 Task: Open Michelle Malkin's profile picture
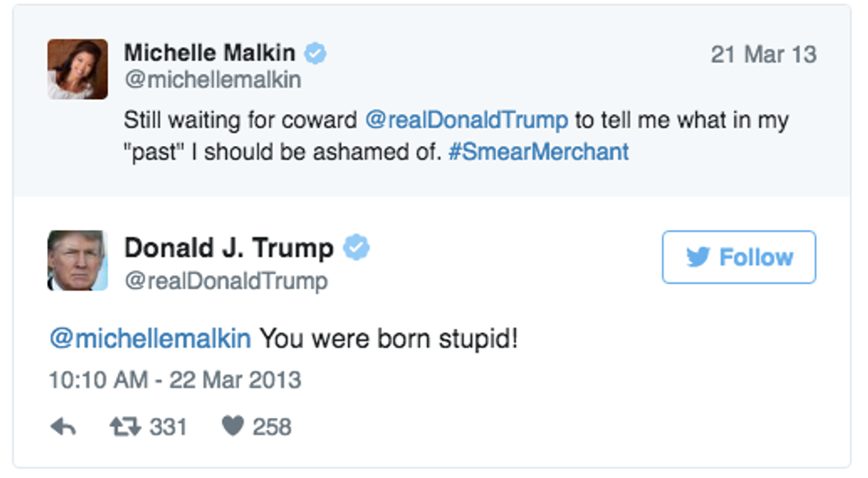[78, 69]
